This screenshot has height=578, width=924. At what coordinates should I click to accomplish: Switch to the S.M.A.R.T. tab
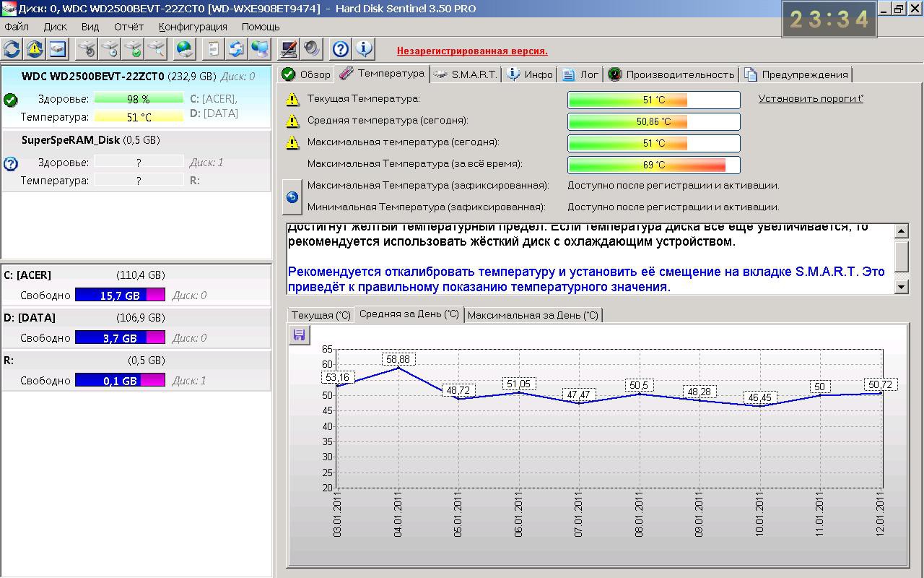point(466,74)
